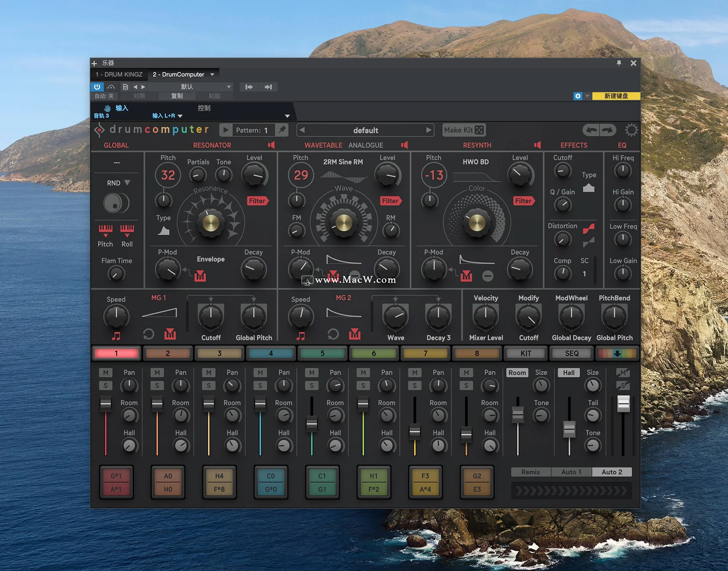Screen dimensions: 728x571
Task: Go to previous preset with left arrow
Action: (x=302, y=130)
